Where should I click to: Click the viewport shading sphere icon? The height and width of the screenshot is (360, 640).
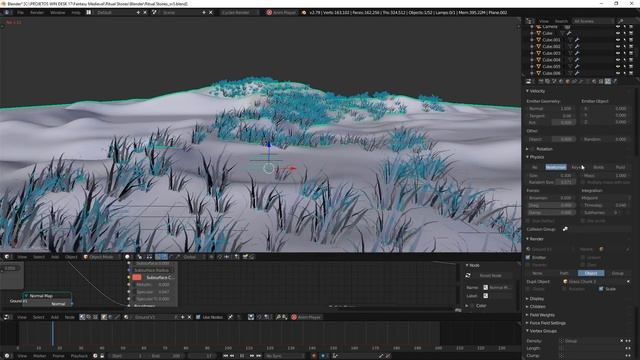coord(127,257)
